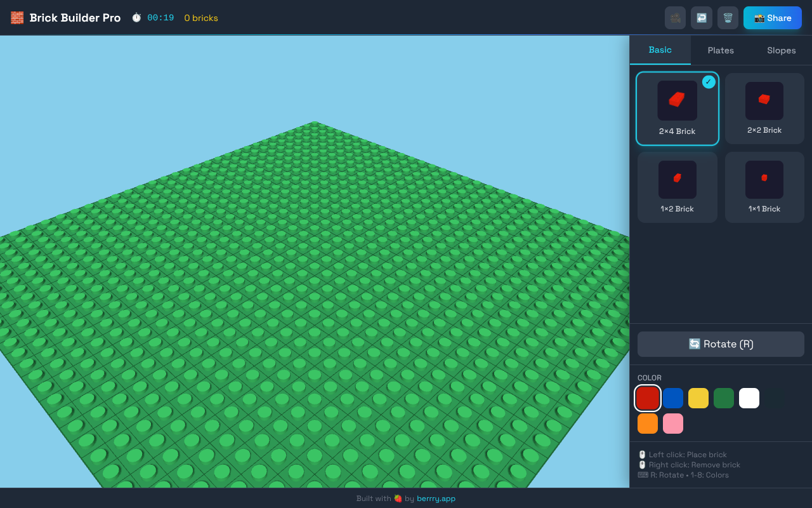Select the 2×4 Brick from the palette

coord(677,108)
